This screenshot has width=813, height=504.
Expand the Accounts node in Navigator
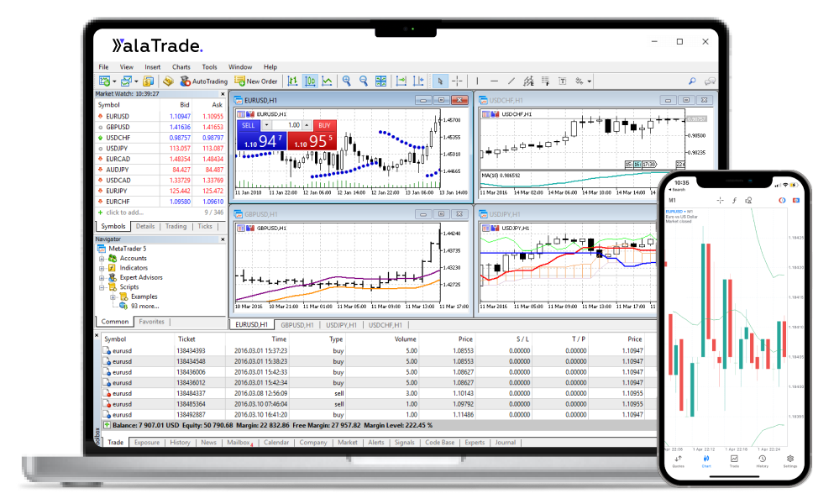102,258
